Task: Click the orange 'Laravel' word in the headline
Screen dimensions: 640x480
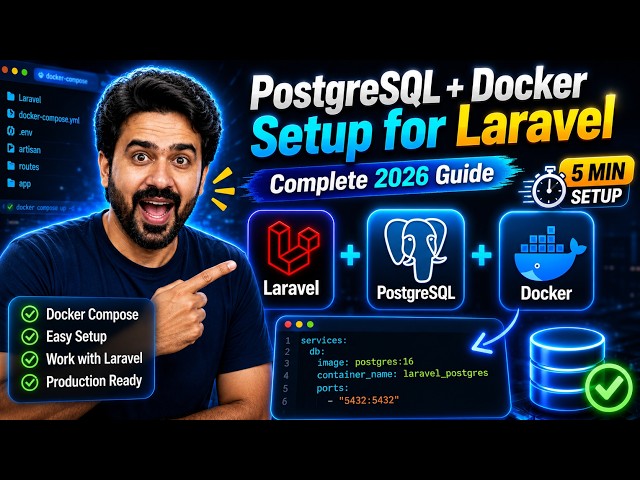Action: [536, 121]
